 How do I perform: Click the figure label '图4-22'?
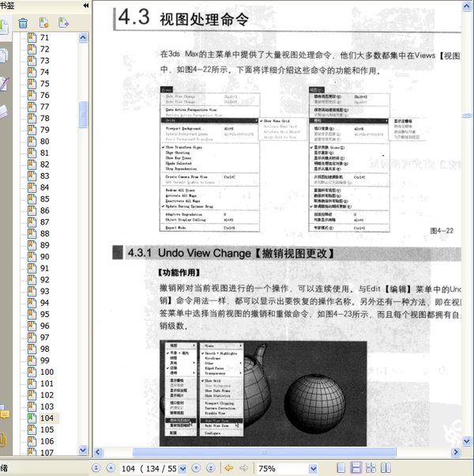tap(442, 231)
